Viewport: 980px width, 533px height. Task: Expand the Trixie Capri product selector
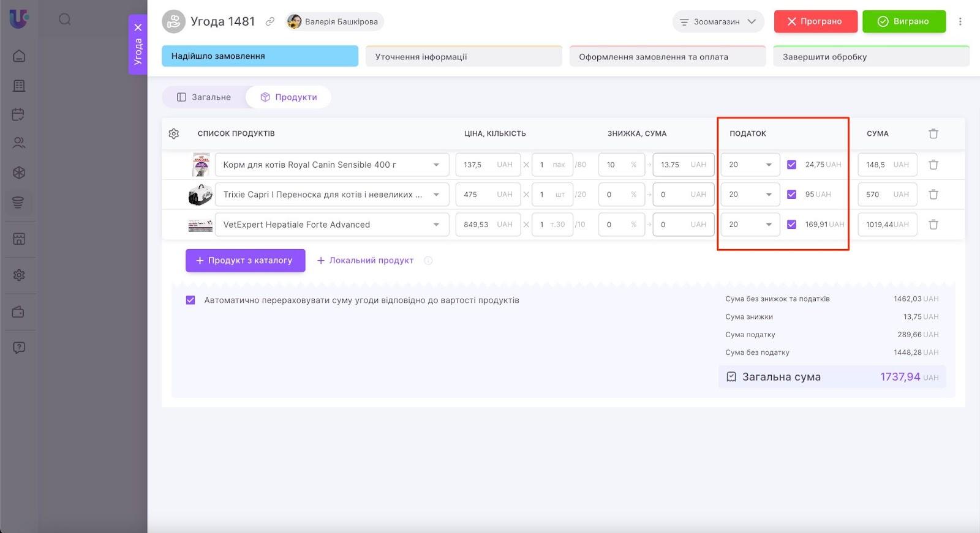pos(436,195)
